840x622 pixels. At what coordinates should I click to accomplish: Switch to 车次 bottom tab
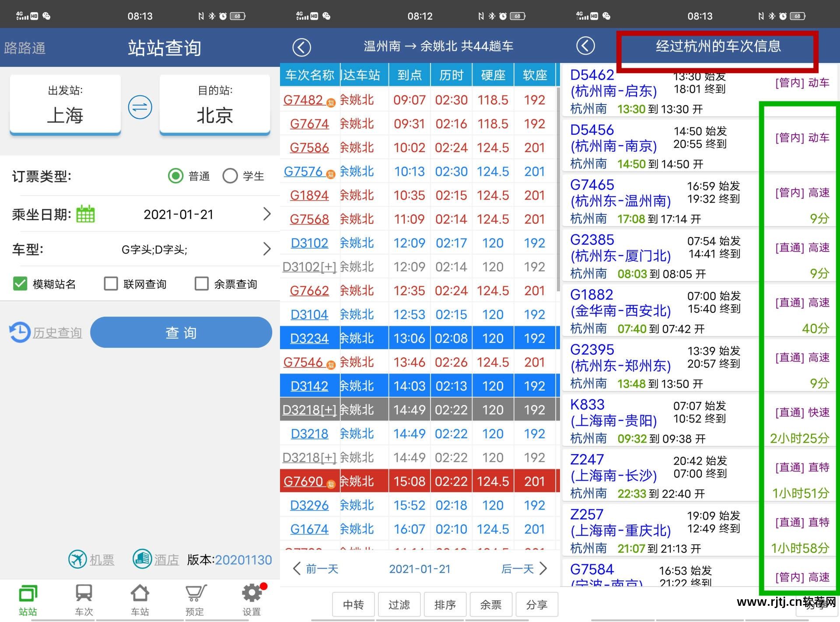click(x=84, y=600)
